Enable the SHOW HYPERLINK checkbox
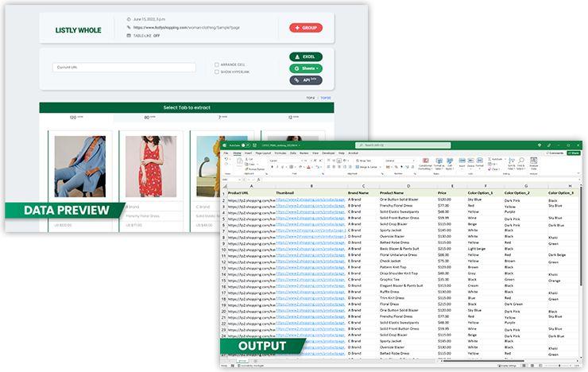Viewport: 588px width, 372px height. (217, 72)
